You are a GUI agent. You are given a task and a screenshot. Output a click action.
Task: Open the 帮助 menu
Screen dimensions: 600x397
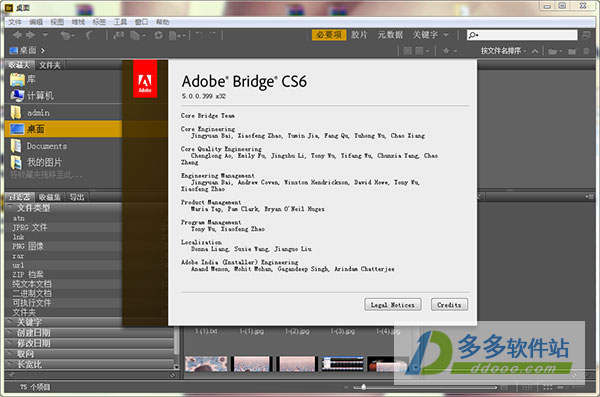tap(162, 22)
